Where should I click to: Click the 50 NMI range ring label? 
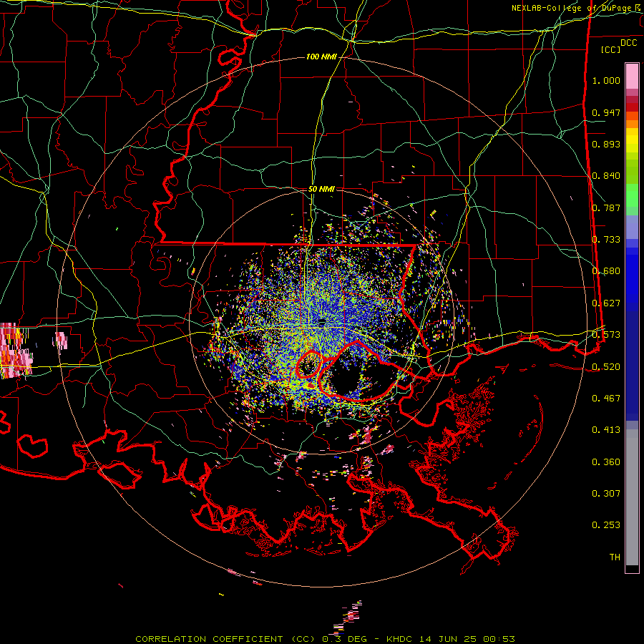(x=321, y=189)
